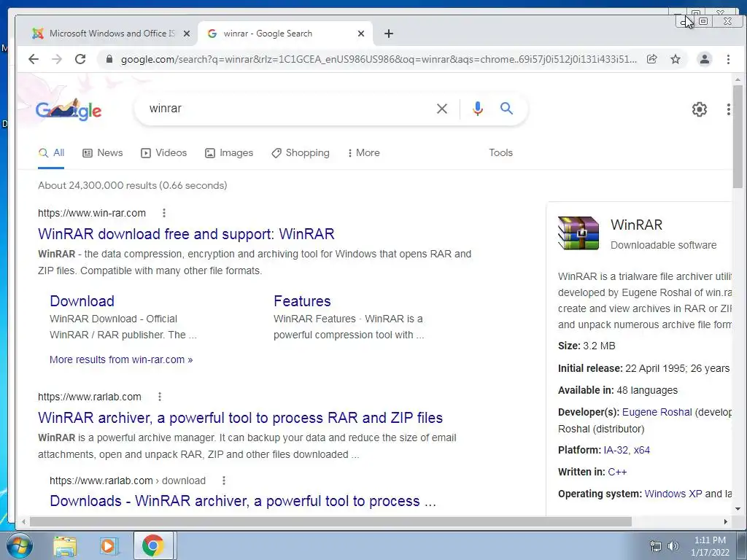This screenshot has height=560, width=747.
Task: Click the padlock site info icon
Action: click(109, 59)
